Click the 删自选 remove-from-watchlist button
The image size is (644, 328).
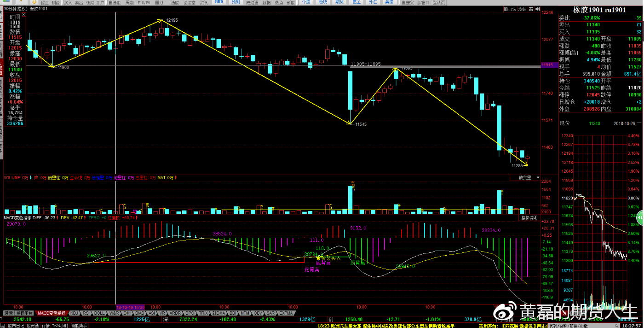(510, 9)
